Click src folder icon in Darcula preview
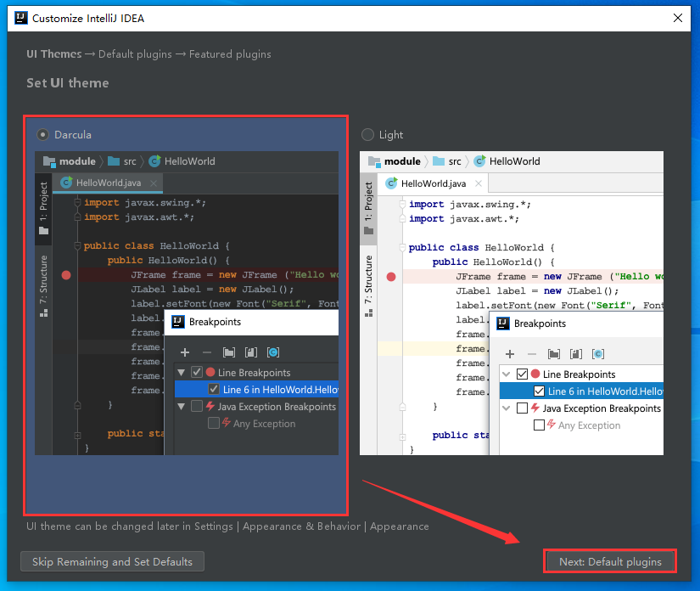 (x=114, y=160)
